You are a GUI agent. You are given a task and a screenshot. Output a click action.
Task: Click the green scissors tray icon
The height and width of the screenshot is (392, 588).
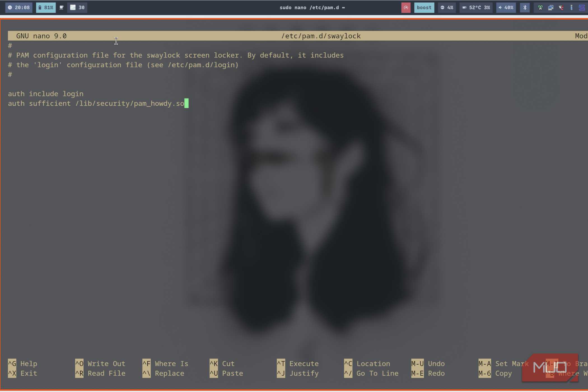pyautogui.click(x=540, y=8)
